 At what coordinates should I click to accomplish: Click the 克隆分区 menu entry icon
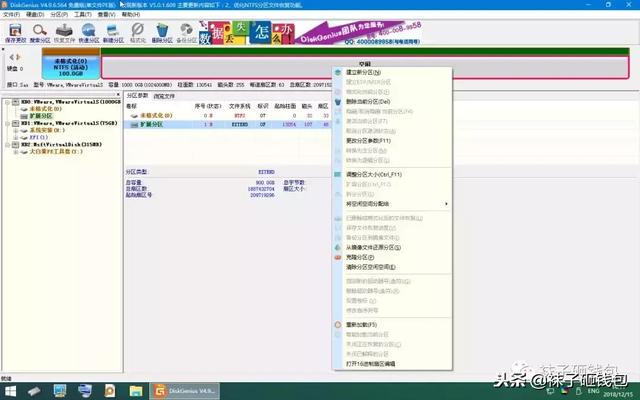[x=338, y=257]
